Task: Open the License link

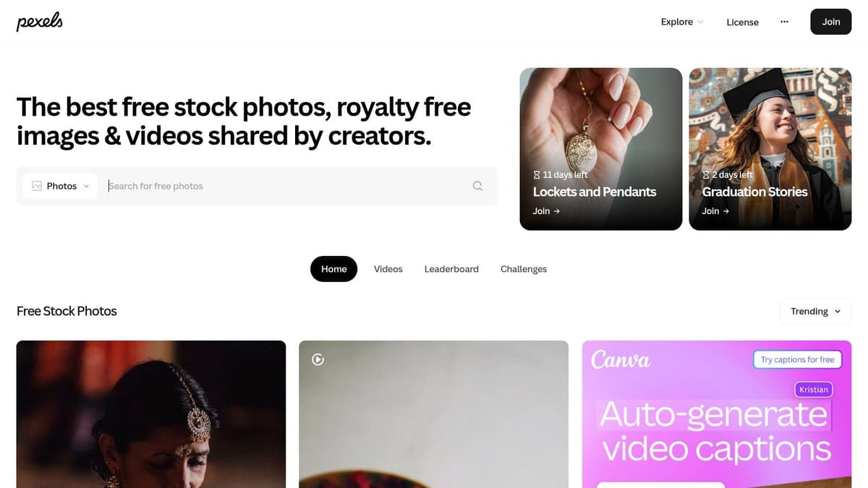Action: click(742, 22)
